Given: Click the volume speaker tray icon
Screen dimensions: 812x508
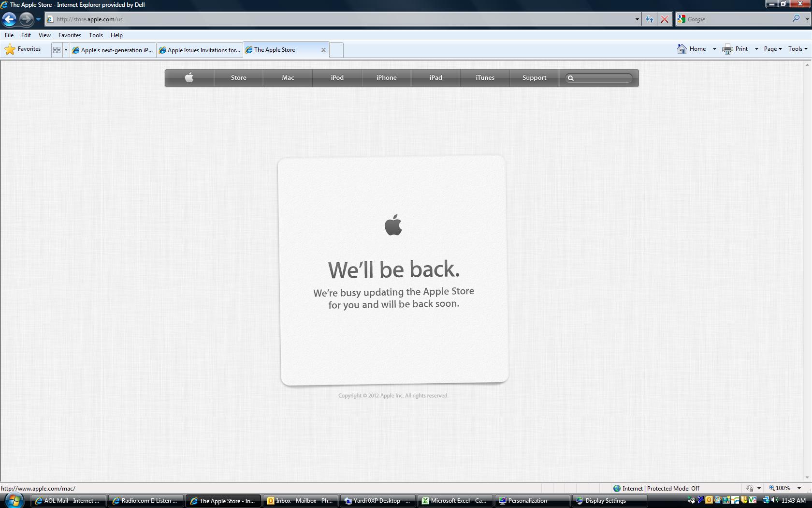Looking at the screenshot, I should point(775,500).
